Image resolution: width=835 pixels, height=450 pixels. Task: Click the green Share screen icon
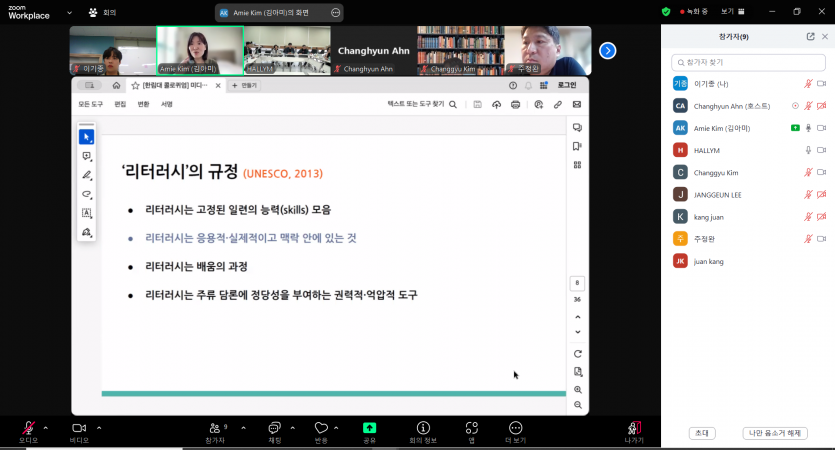point(369,428)
